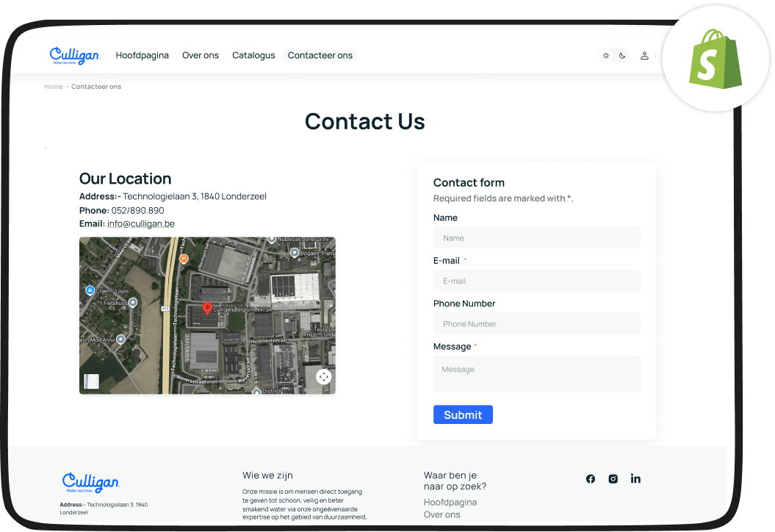This screenshot has height=532, width=775.
Task: Click the red Culligan Belgium map pin
Action: click(x=207, y=309)
